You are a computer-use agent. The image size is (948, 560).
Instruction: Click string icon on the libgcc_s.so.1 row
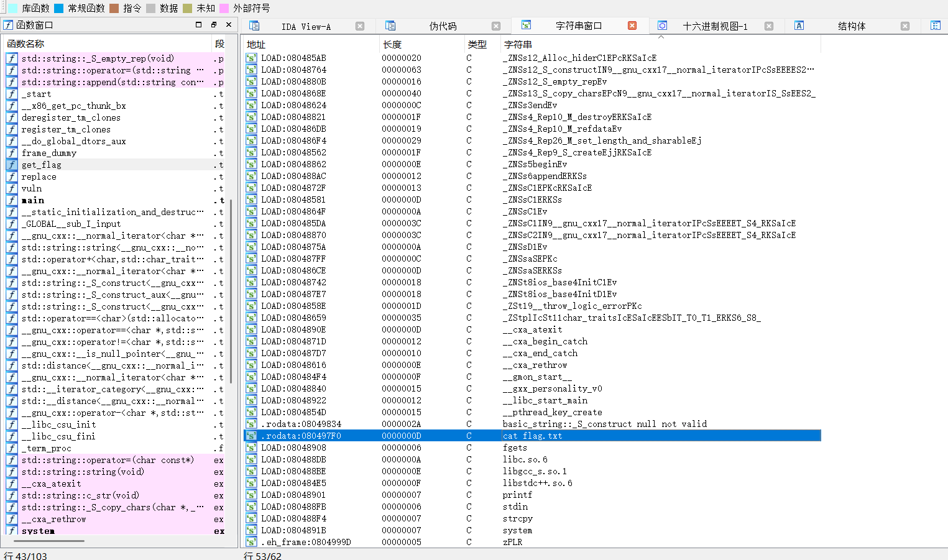251,471
